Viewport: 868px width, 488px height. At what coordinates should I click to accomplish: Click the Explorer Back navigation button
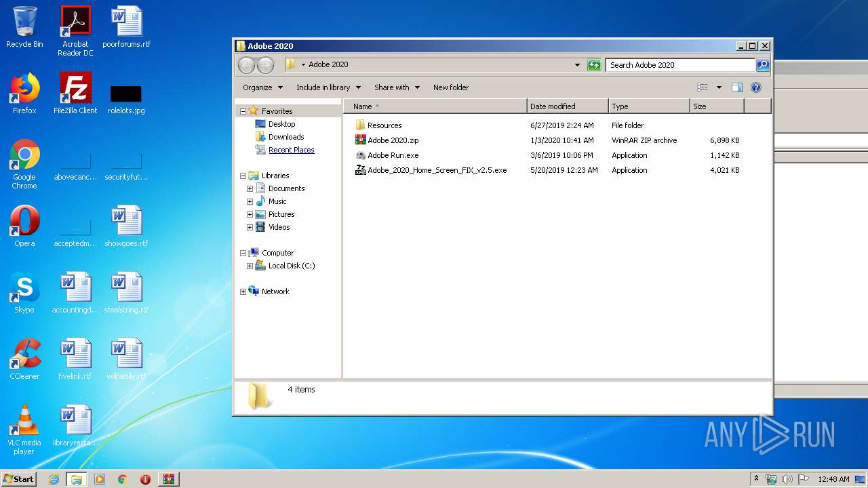tap(246, 65)
